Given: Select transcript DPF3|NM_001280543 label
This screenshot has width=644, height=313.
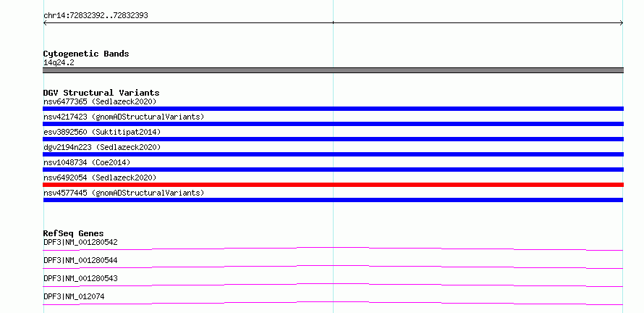Looking at the screenshot, I should click(x=80, y=278).
